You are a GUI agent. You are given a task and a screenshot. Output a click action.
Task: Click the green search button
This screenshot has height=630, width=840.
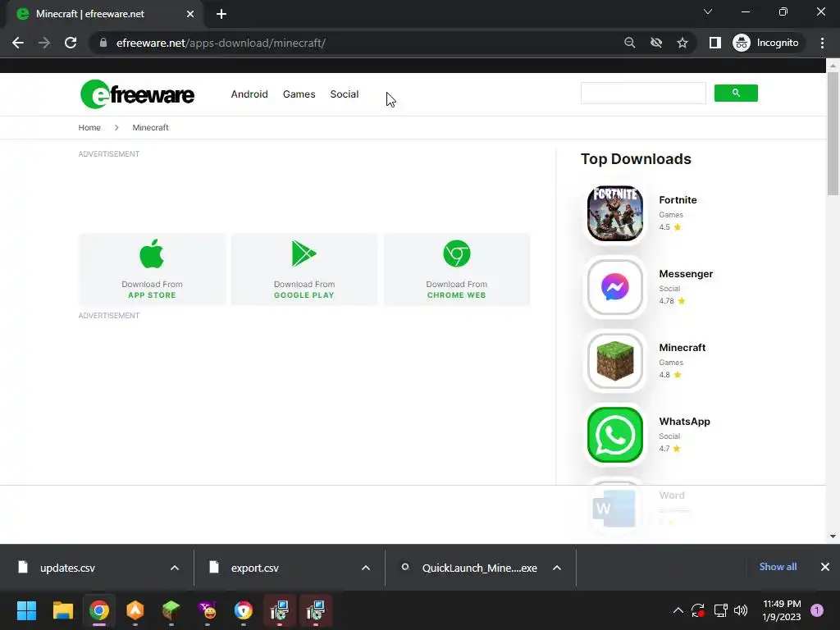pyautogui.click(x=736, y=94)
